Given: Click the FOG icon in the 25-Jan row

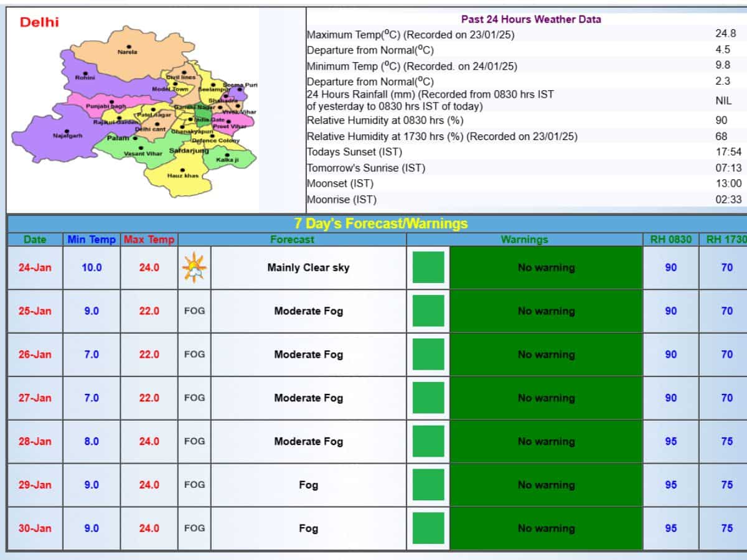Looking at the screenshot, I should pos(194,311).
